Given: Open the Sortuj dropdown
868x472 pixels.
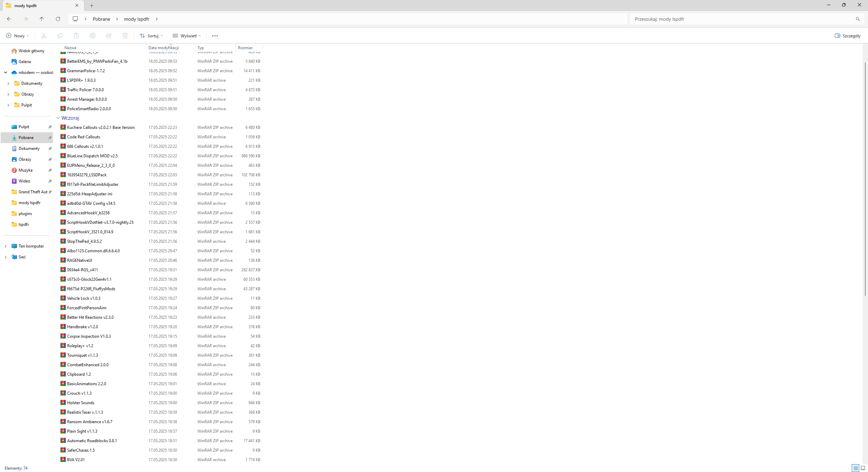Looking at the screenshot, I should 151,36.
